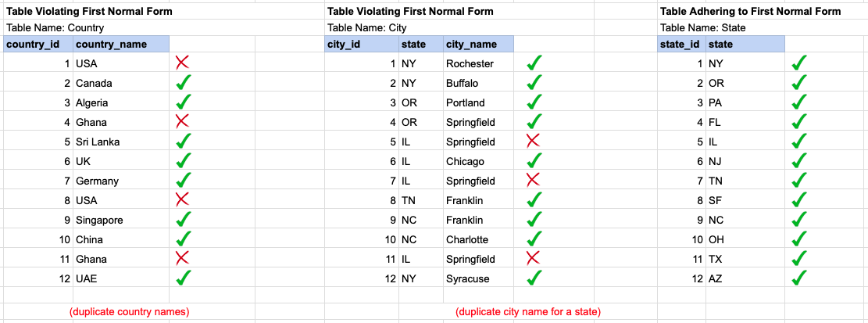Click the green checkmark beside state NJ
This screenshot has width=868, height=323.
[x=799, y=160]
